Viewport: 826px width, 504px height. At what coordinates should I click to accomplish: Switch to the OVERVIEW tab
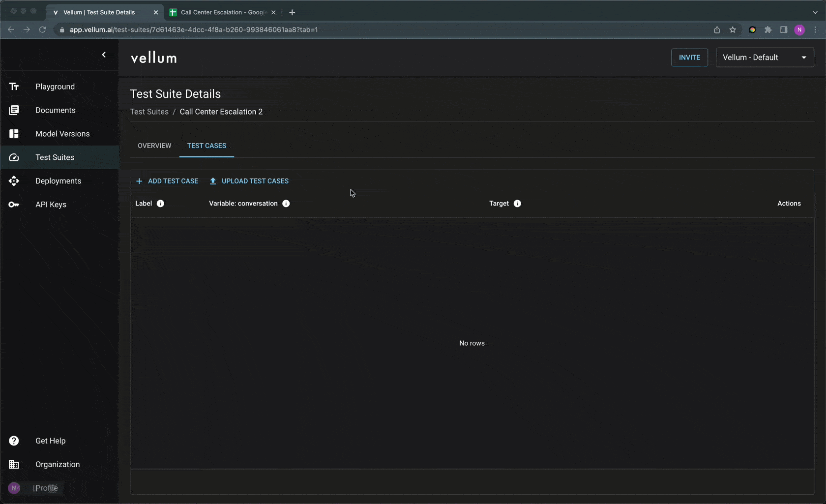(154, 146)
